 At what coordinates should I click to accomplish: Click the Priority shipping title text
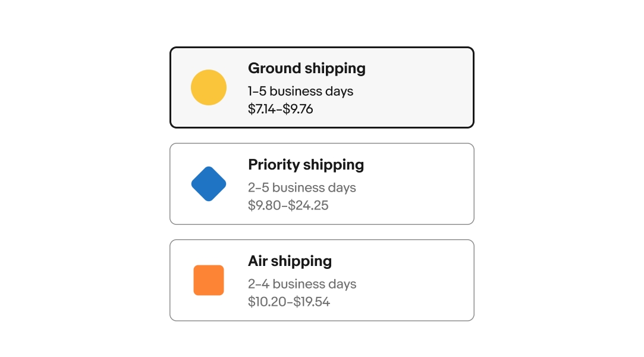pos(306,165)
